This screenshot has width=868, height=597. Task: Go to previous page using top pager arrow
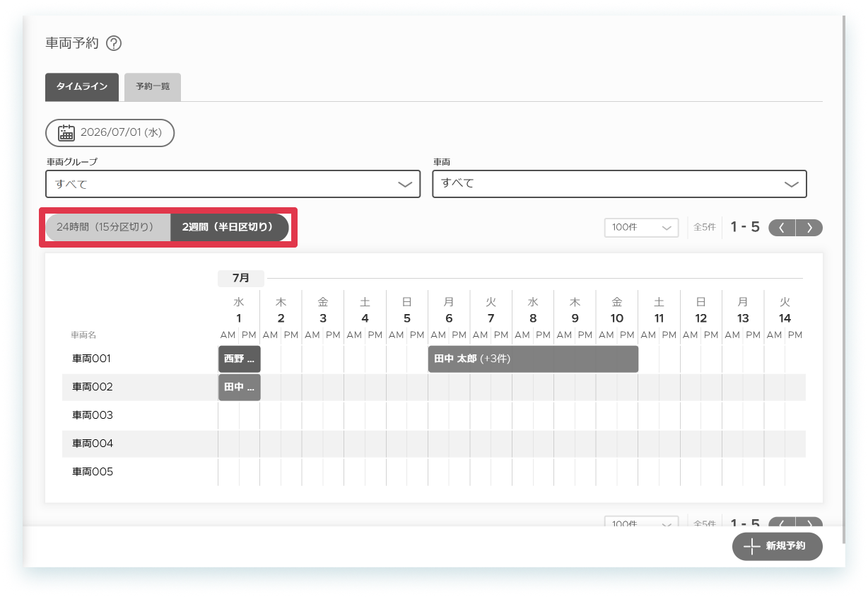pyautogui.click(x=782, y=228)
